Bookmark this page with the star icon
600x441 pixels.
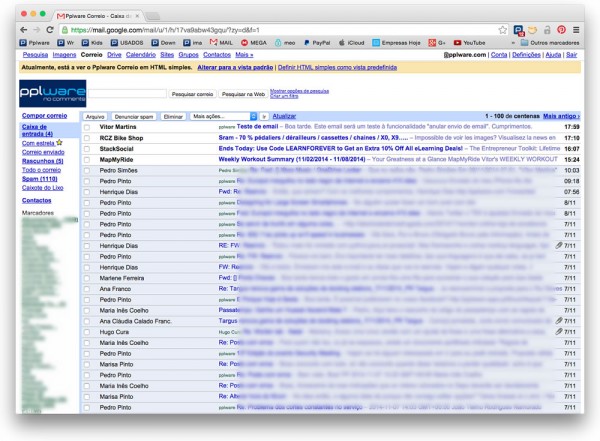click(x=502, y=30)
